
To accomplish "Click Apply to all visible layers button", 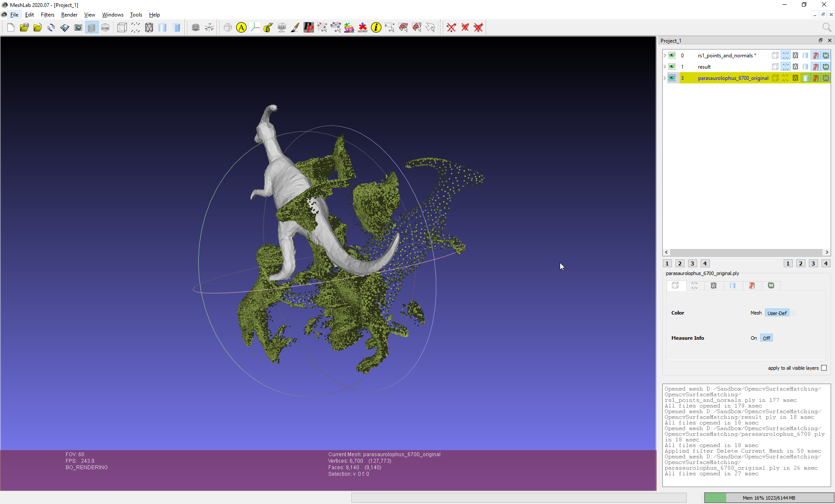I will point(825,368).
